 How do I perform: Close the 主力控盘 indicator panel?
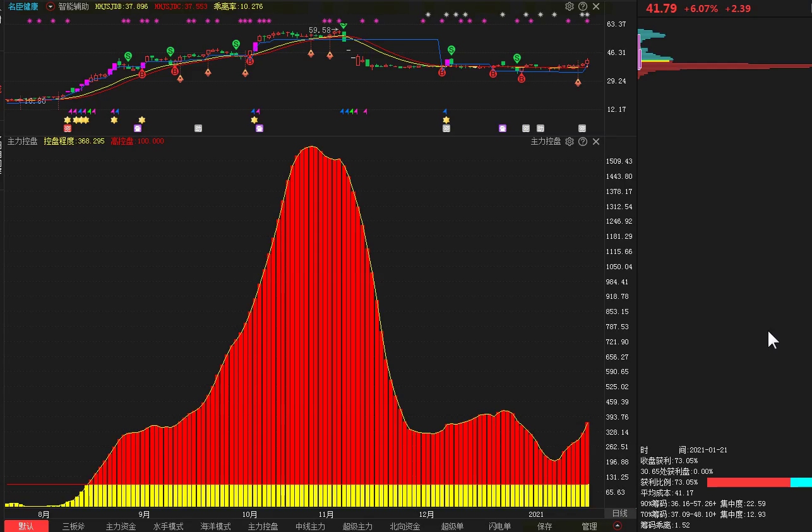pyautogui.click(x=596, y=142)
